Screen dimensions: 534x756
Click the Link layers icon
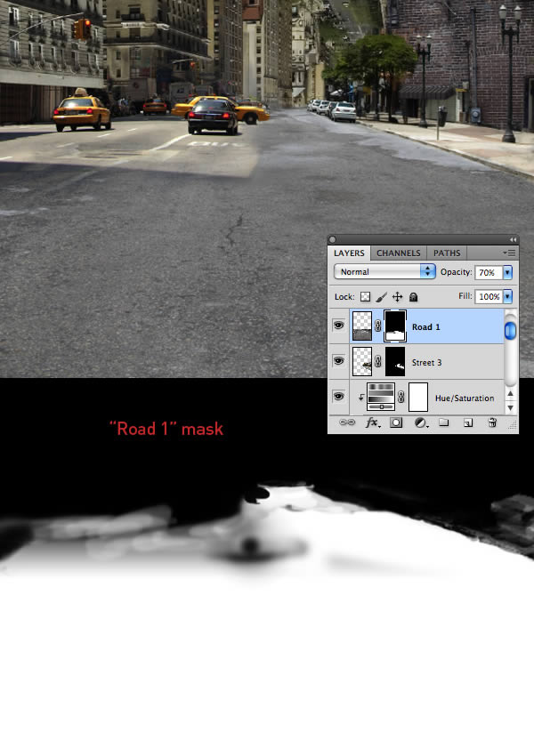346,422
